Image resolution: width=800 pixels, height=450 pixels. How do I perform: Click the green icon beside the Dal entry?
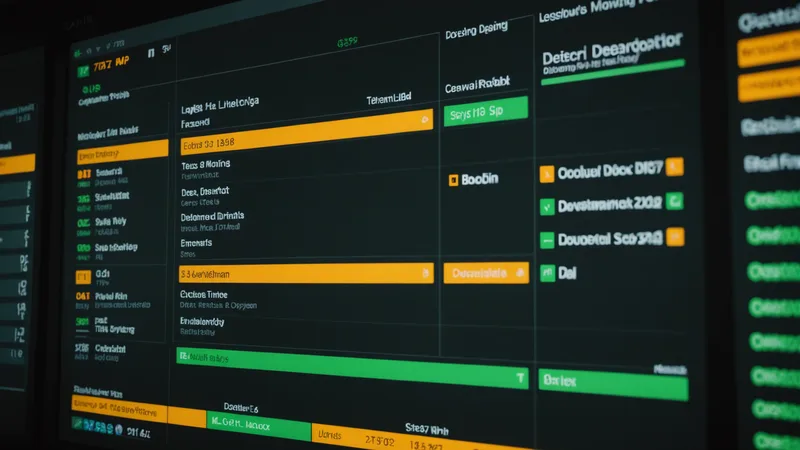(x=547, y=273)
